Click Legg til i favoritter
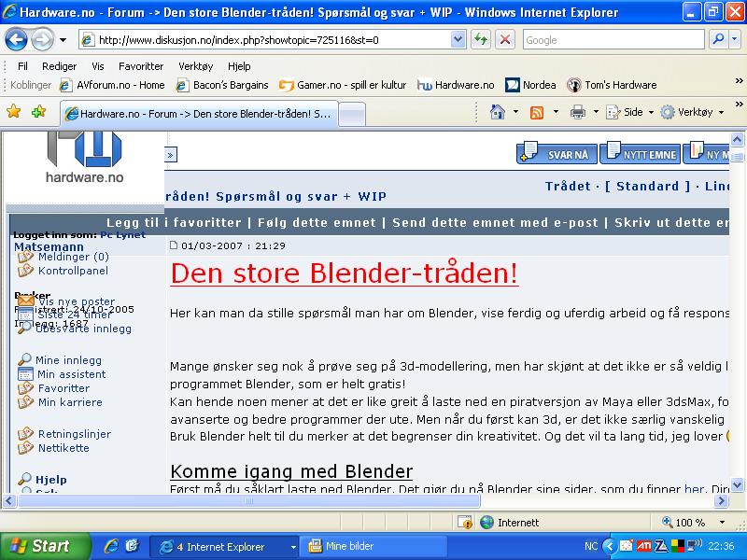Screen dimensions: 747x560 pos(174,222)
